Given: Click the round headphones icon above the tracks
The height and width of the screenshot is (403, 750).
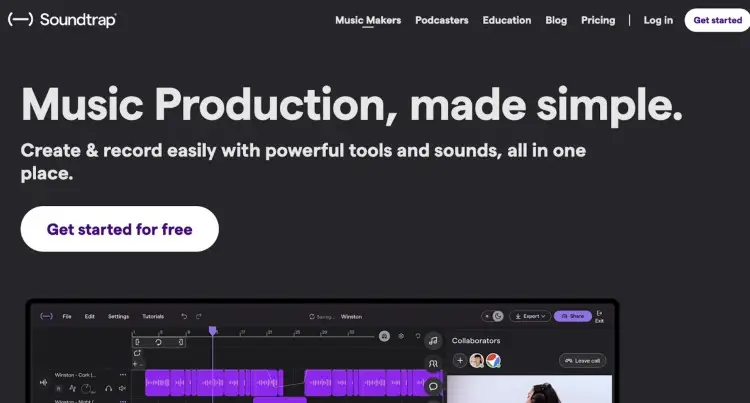Looking at the screenshot, I should (x=385, y=336).
